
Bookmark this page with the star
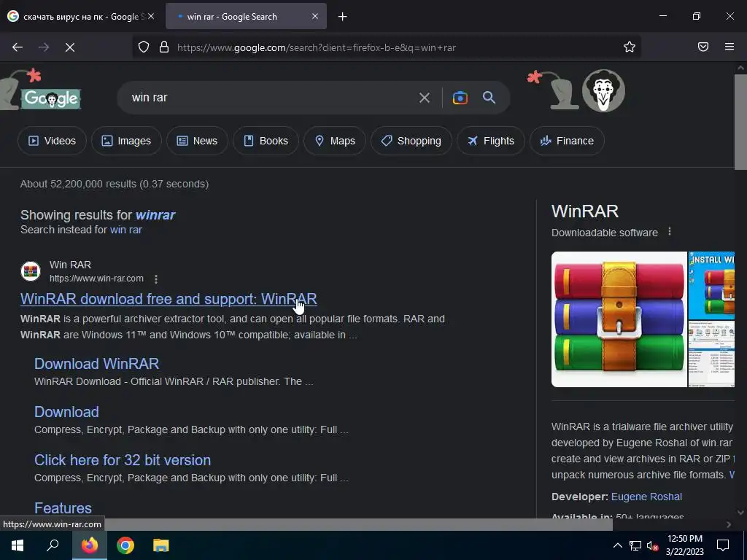(x=630, y=47)
